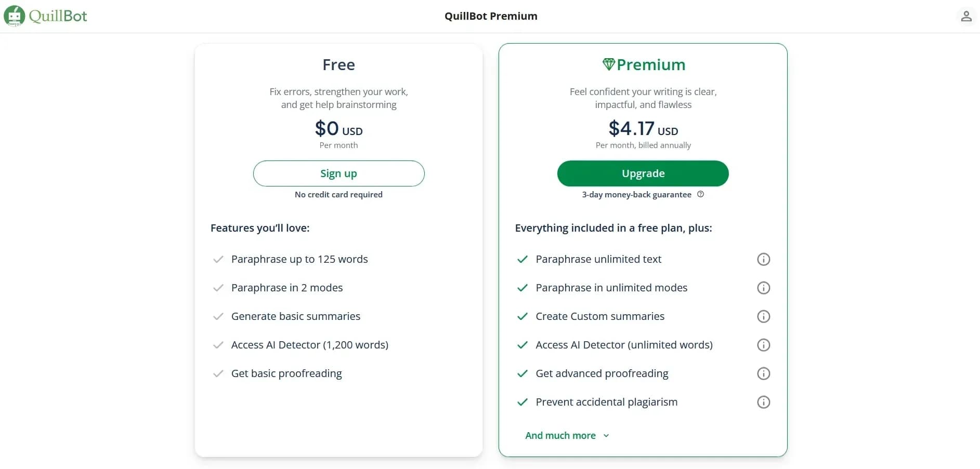View info for "Access AI Detector (unlimited words)"

pos(763,345)
